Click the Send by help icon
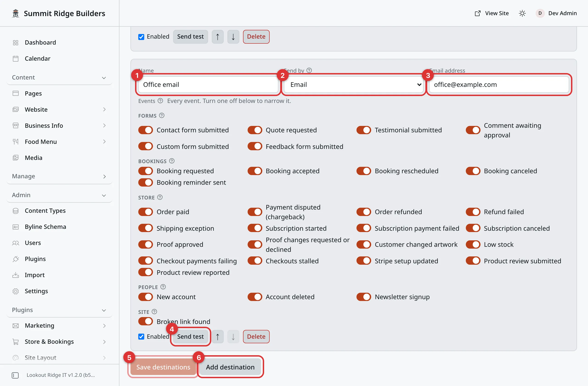This screenshot has width=588, height=386. pyautogui.click(x=309, y=71)
